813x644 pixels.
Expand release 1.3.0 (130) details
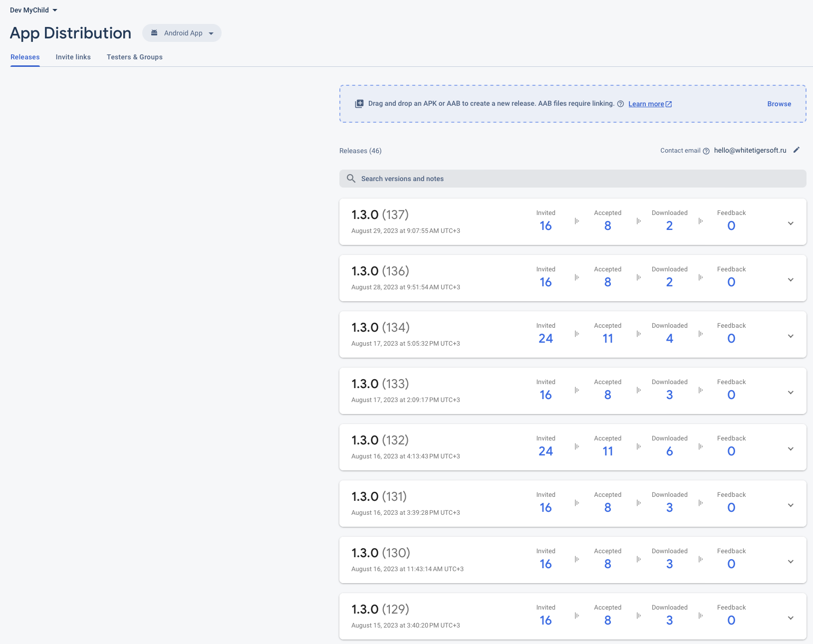coord(791,561)
